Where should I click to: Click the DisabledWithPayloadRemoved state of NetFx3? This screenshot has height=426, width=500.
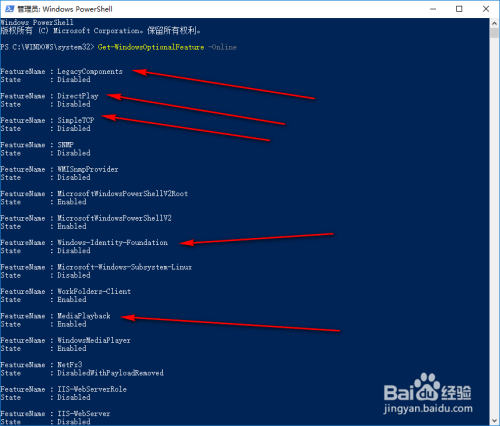point(110,373)
